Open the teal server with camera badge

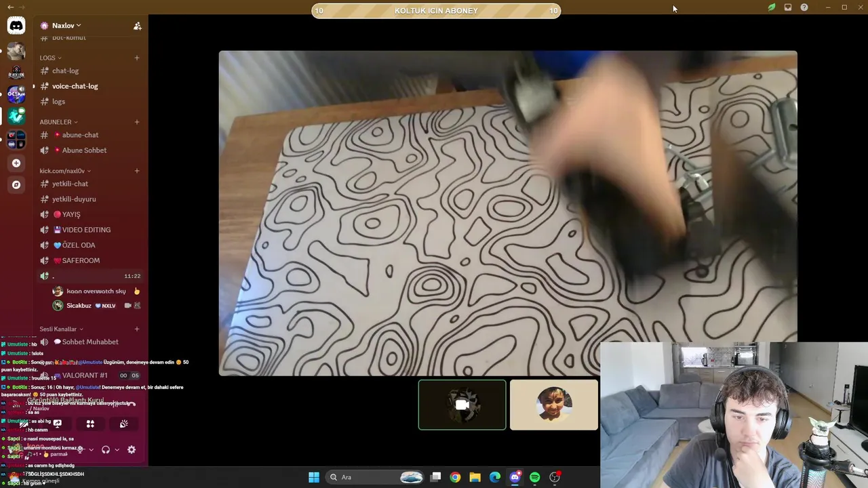pos(16,117)
